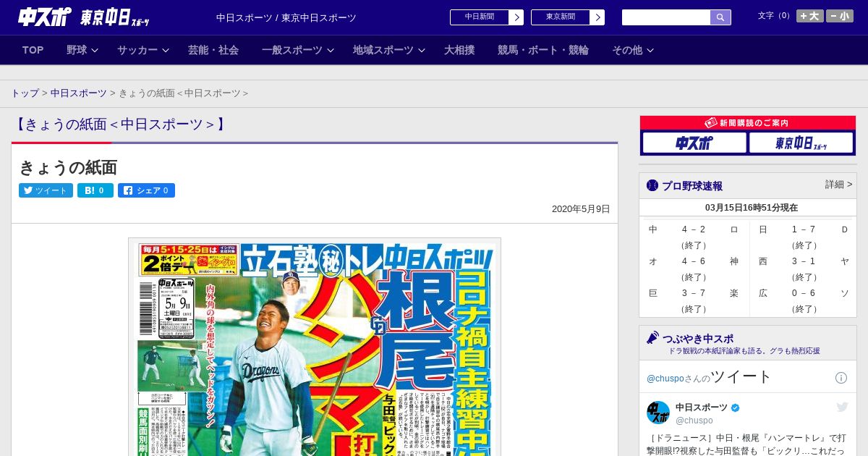Click 中スポ subscription banner logo

click(x=694, y=143)
